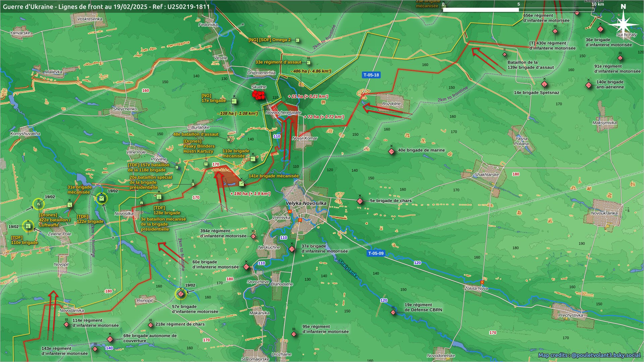Select the Bataillon de la 139e brigade marker
Viewport: 644px width, 362px height.
[x=504, y=55]
